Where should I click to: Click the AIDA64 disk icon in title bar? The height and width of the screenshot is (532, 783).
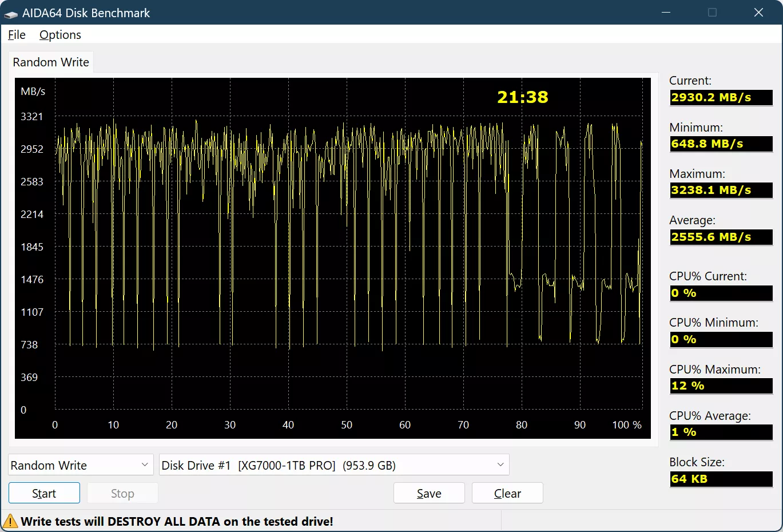(x=11, y=13)
